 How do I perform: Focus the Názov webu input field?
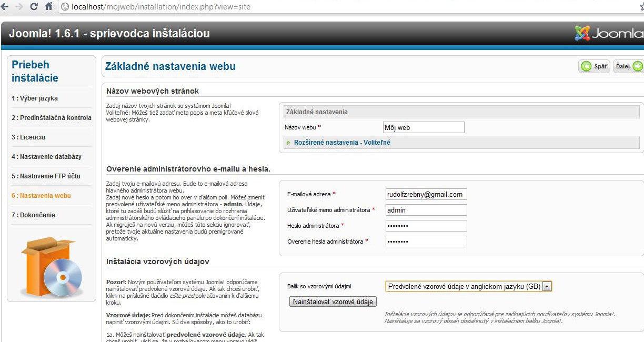tap(424, 127)
